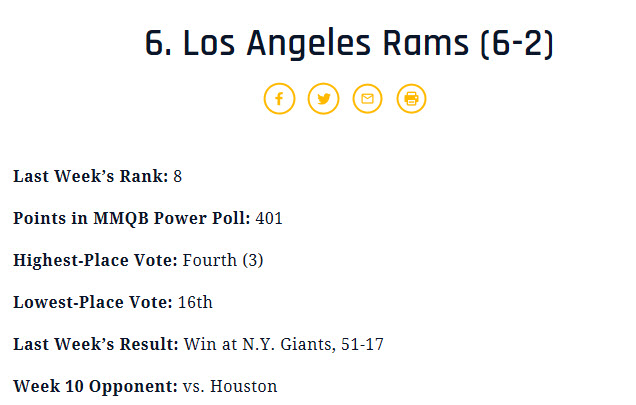Image resolution: width=636 pixels, height=405 pixels.
Task: Click the "Points in MMQB Power Poll:" label
Action: tap(132, 218)
